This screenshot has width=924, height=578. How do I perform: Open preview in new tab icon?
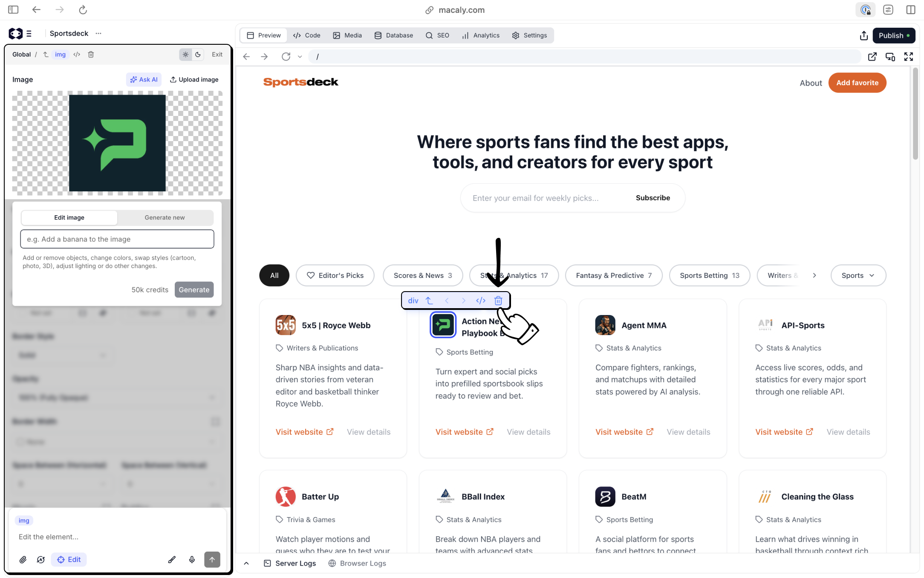tap(872, 57)
